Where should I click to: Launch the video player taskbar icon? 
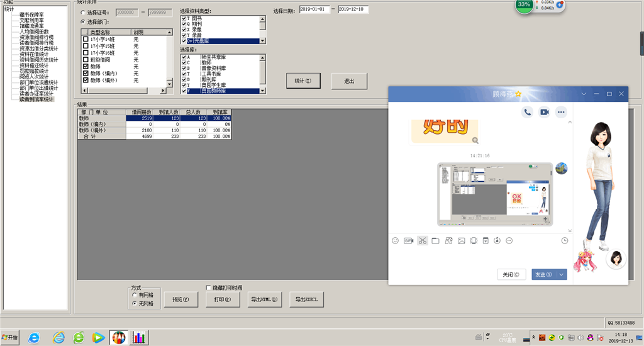coord(98,338)
